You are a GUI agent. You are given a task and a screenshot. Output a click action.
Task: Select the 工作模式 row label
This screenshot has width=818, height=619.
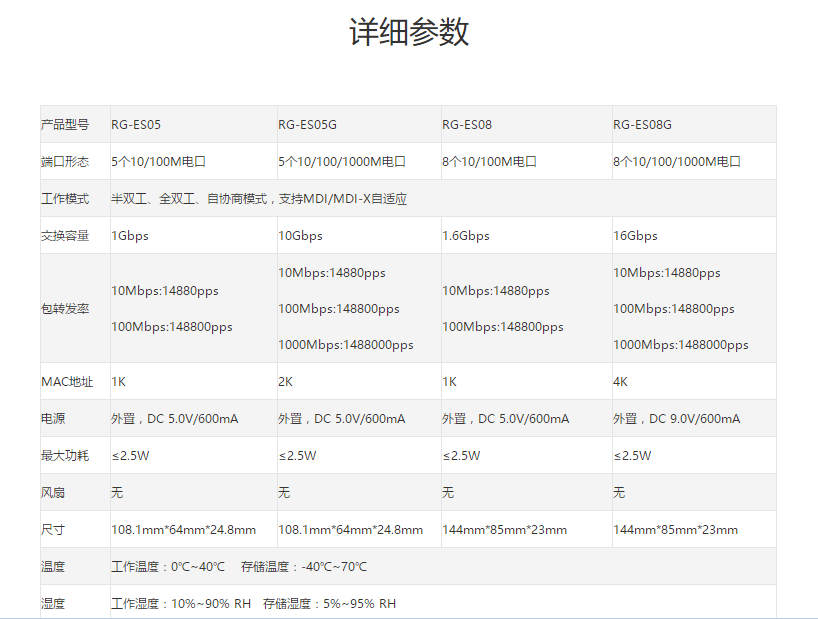pos(65,199)
